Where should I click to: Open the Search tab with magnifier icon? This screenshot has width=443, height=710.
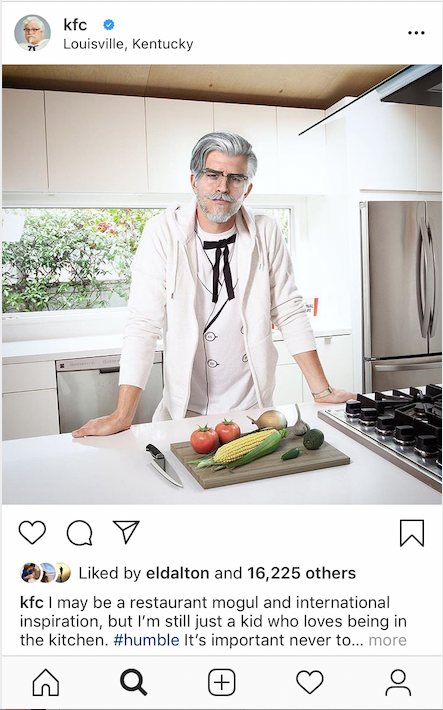pyautogui.click(x=133, y=682)
